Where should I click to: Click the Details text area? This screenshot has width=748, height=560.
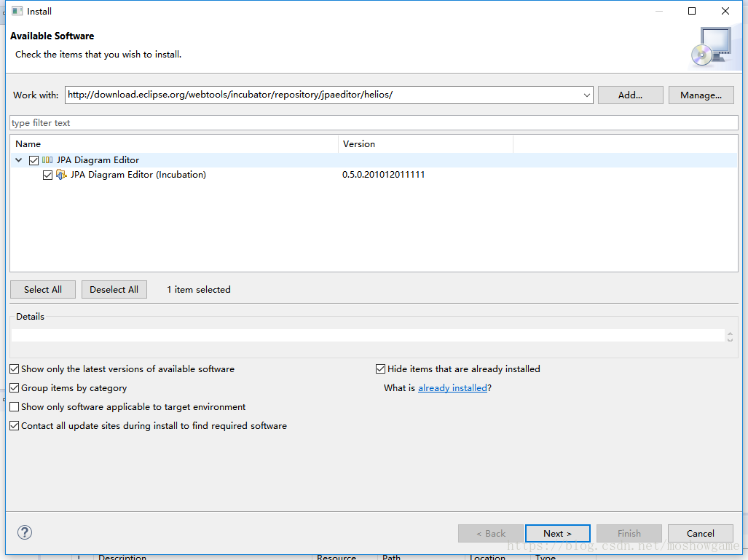(368, 335)
